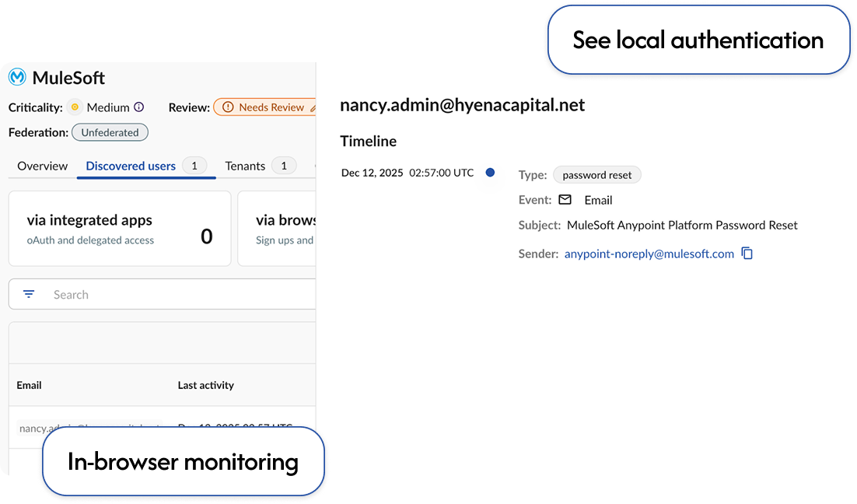Click the MuleSoft Anypoint Platform Password Reset subject
This screenshot has width=857, height=504.
[x=682, y=226]
